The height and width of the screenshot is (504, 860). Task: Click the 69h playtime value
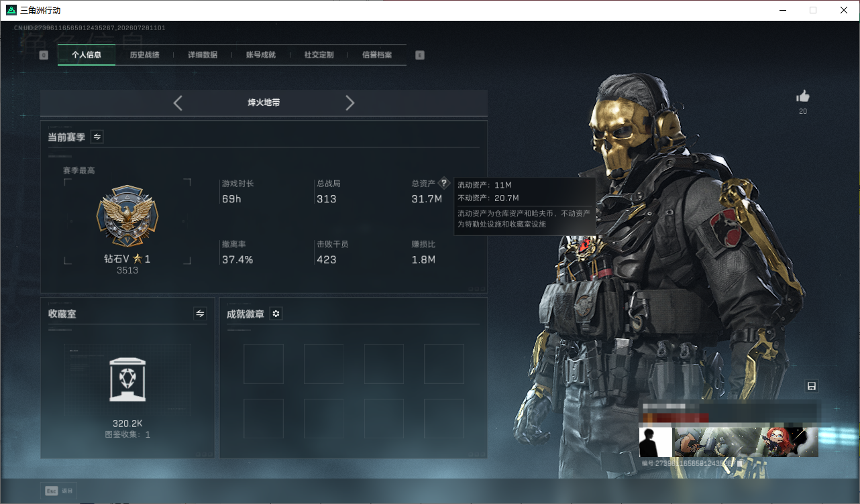click(x=231, y=199)
